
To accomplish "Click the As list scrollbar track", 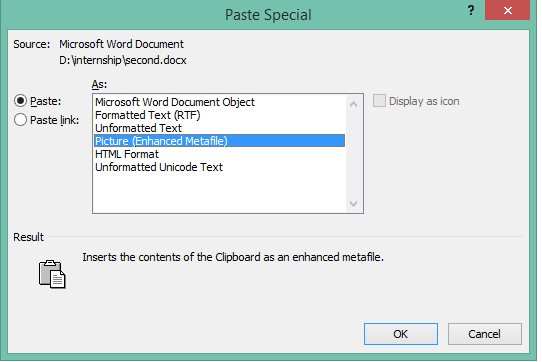I will click(x=353, y=154).
